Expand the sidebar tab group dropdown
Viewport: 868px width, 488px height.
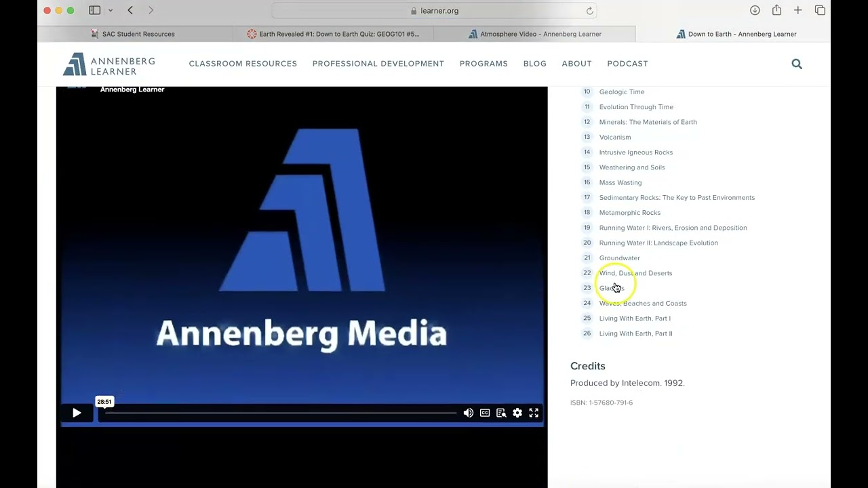pos(111,10)
